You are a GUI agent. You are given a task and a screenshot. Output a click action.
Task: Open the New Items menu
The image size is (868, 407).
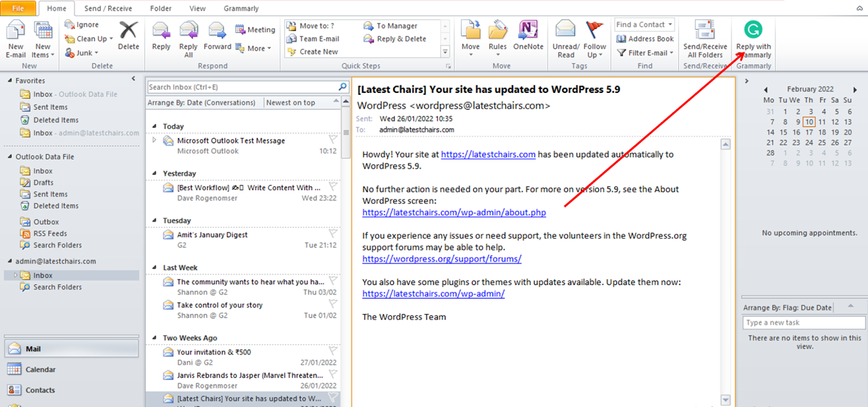click(43, 39)
